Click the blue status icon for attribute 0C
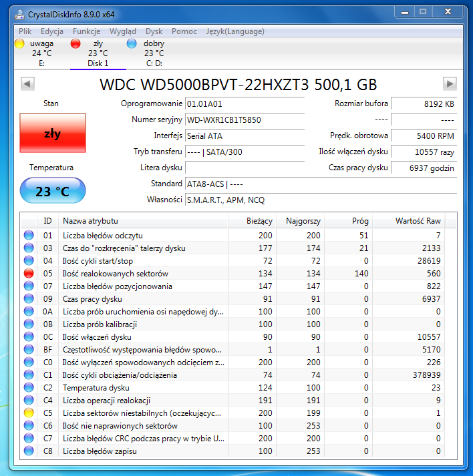This screenshot has height=476, width=473. click(x=29, y=337)
